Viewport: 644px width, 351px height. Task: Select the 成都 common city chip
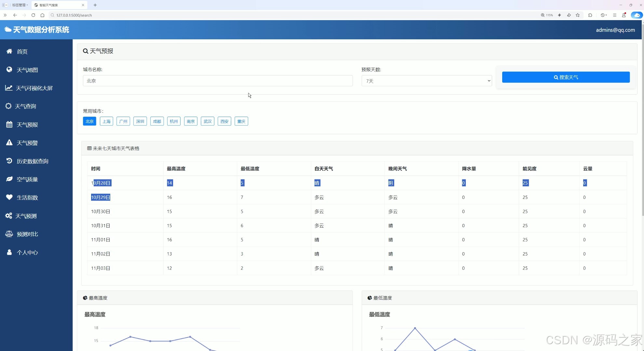157,121
